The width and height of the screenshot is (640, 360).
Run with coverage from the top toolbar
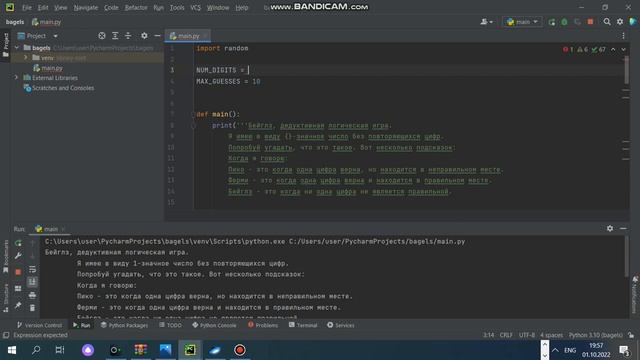click(x=577, y=22)
